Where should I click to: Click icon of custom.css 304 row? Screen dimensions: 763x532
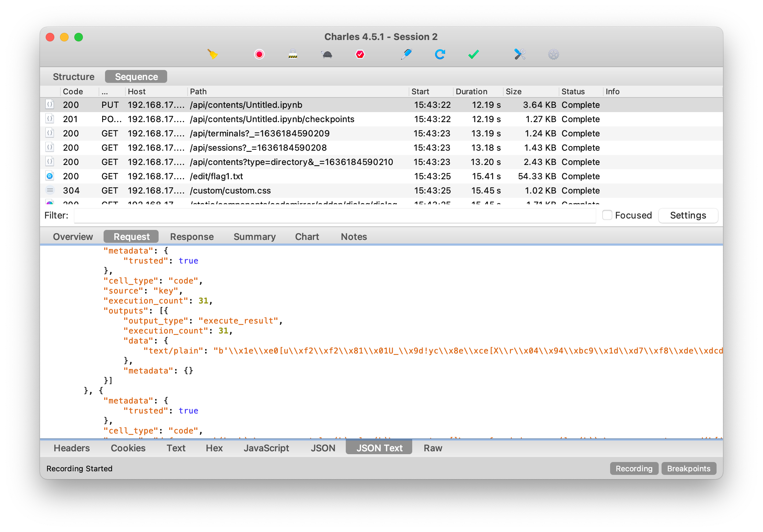50,190
